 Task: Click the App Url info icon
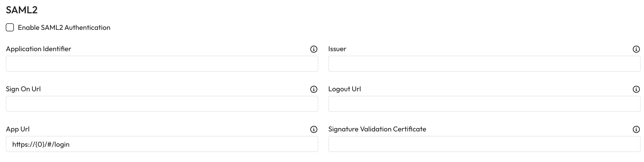click(x=314, y=129)
